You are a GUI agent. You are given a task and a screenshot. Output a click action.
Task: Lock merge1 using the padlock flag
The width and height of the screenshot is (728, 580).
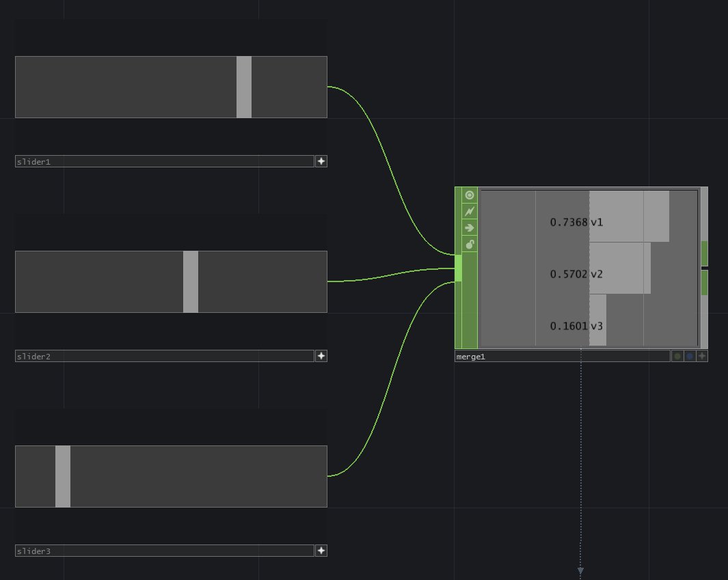470,245
